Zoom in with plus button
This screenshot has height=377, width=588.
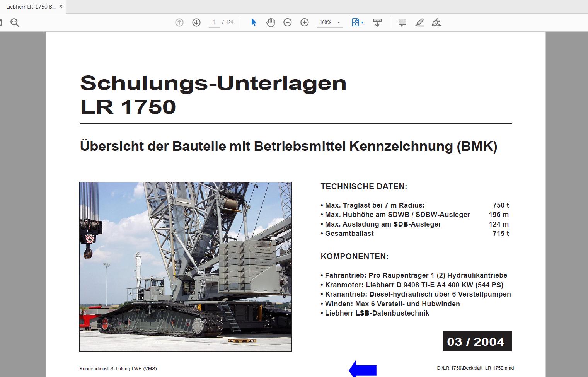click(x=305, y=22)
